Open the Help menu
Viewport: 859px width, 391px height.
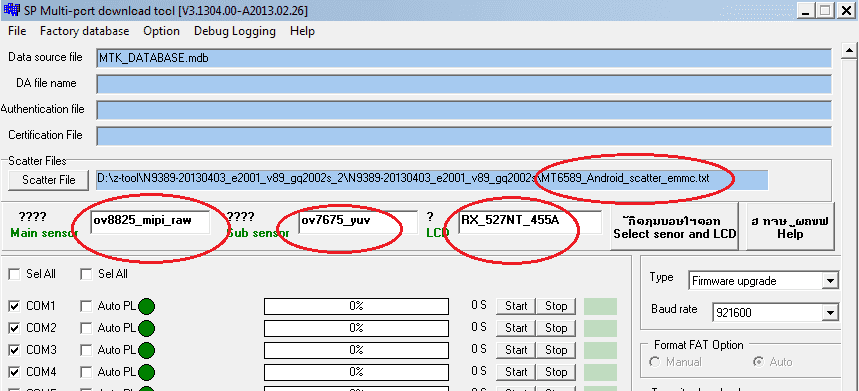click(x=302, y=31)
